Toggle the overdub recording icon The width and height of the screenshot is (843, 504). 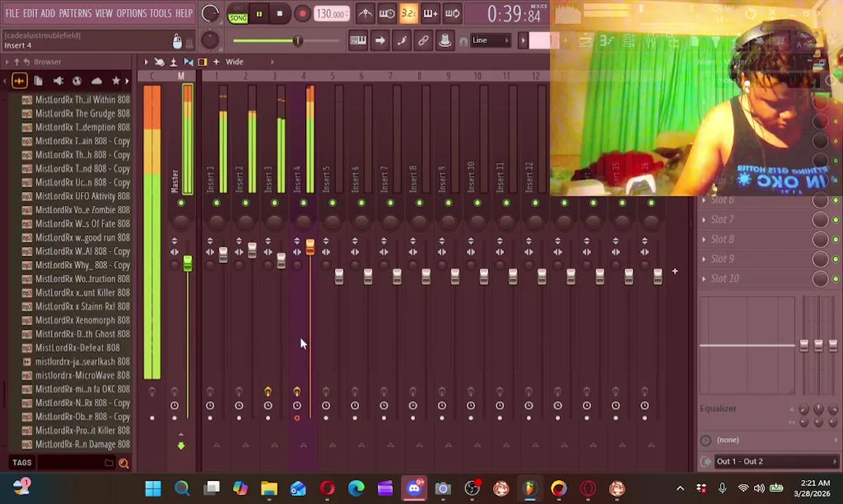pyautogui.click(x=430, y=13)
